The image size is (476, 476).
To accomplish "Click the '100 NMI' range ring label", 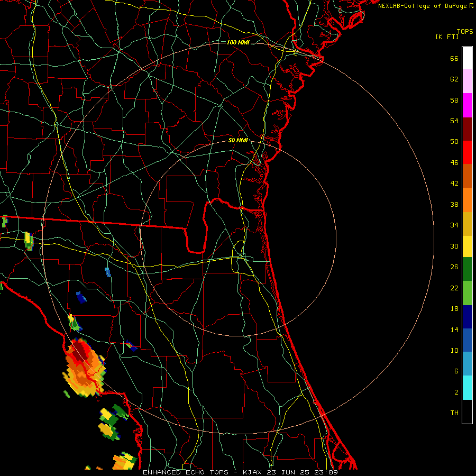I will click(238, 42).
